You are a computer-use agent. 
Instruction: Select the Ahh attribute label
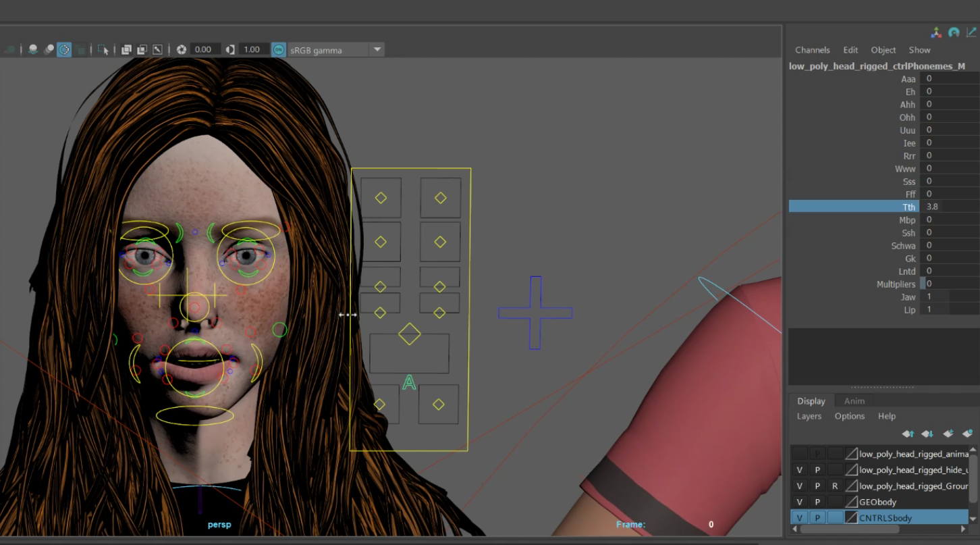(x=907, y=104)
